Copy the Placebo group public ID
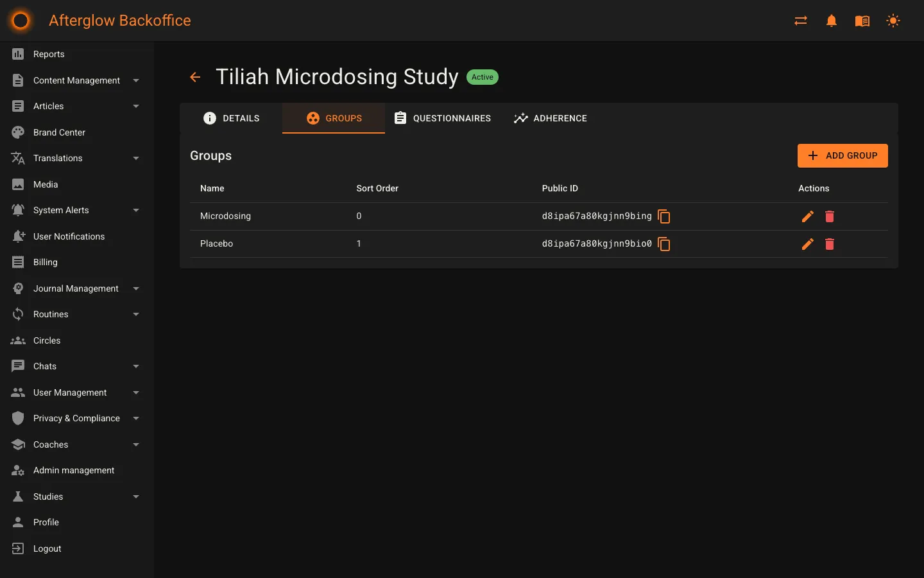This screenshot has width=924, height=578. click(x=664, y=244)
